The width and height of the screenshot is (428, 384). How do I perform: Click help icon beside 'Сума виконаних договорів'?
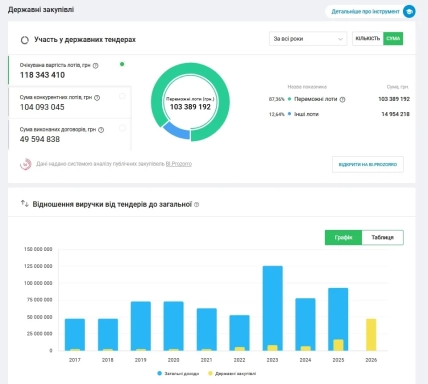pos(101,130)
